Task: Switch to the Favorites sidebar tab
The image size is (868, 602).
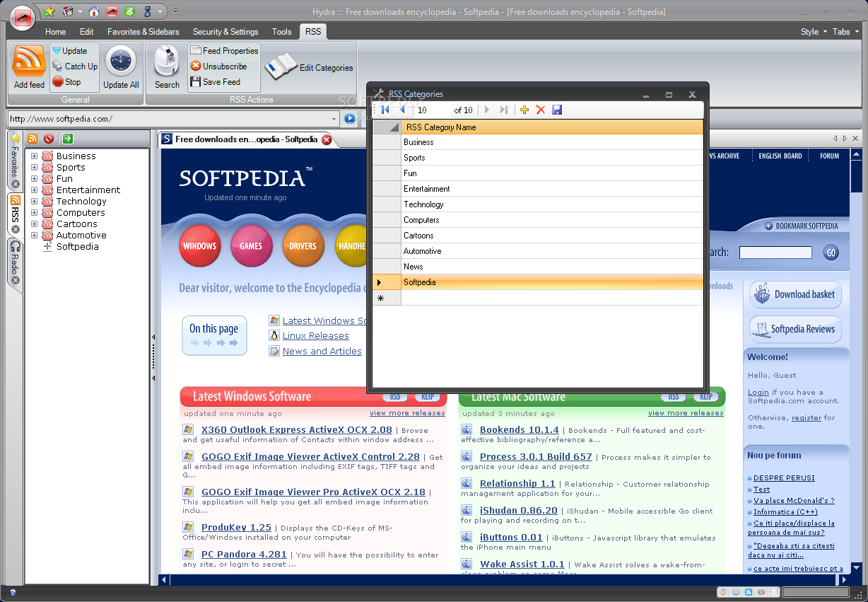Action: [x=15, y=161]
